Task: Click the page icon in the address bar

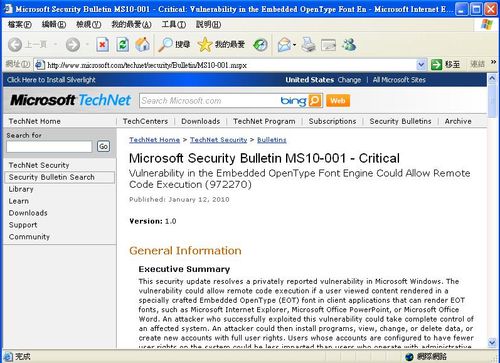Action: (40, 65)
